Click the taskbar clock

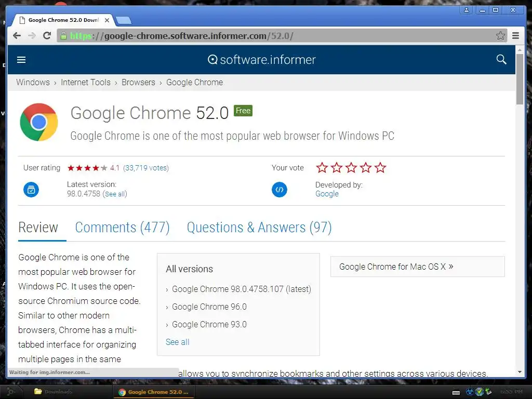(x=511, y=392)
